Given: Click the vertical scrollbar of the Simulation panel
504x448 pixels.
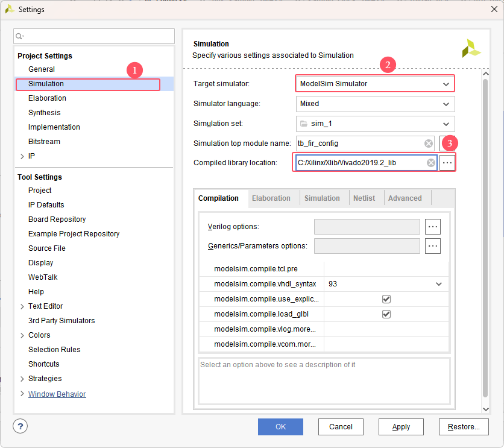Looking at the screenshot, I should [485, 238].
